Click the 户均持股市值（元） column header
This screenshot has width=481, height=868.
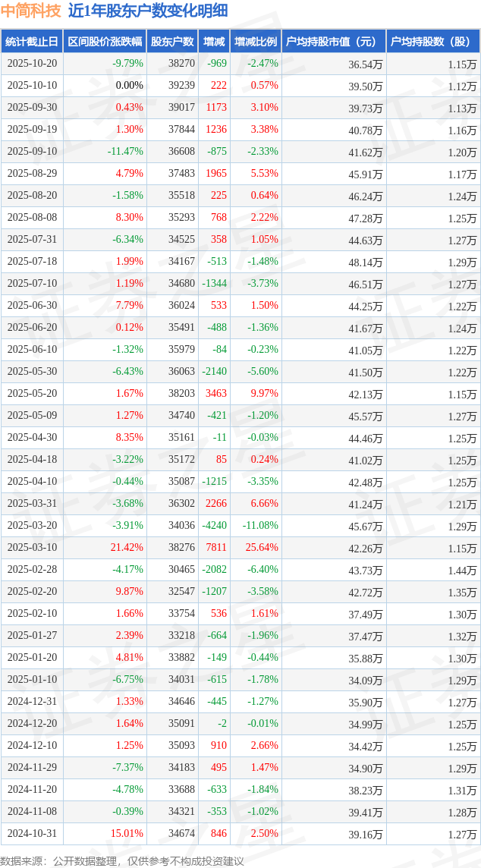pos(334,42)
